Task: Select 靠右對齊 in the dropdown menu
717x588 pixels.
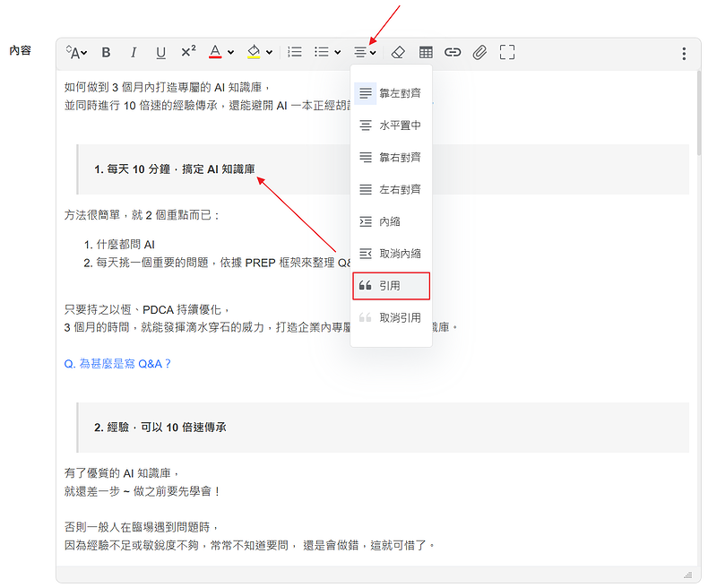Action: pyautogui.click(x=391, y=158)
